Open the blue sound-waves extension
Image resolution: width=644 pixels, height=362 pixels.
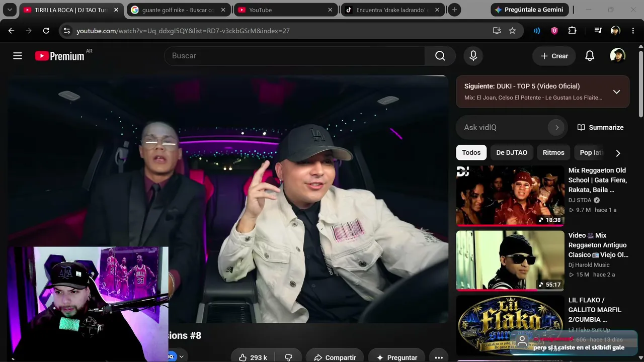pyautogui.click(x=537, y=31)
